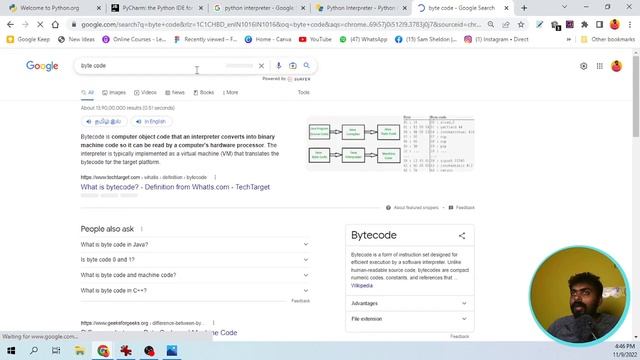This screenshot has width=640, height=360.
Task: Open More search filters dropdown
Action: (x=231, y=93)
